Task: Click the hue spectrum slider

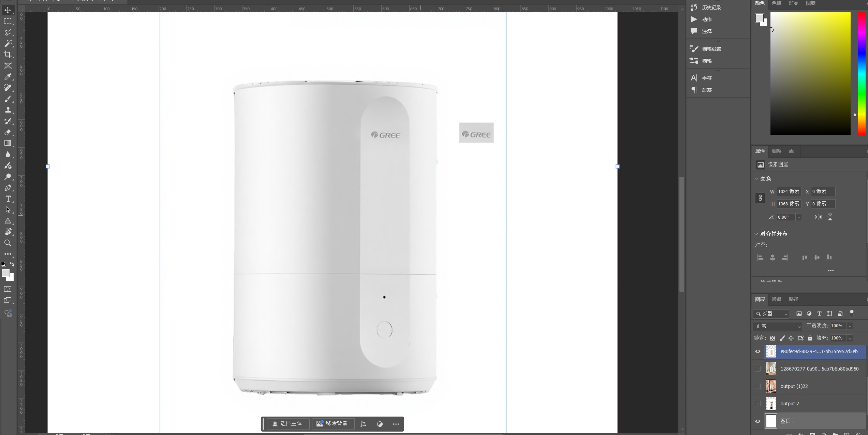Action: click(x=861, y=74)
